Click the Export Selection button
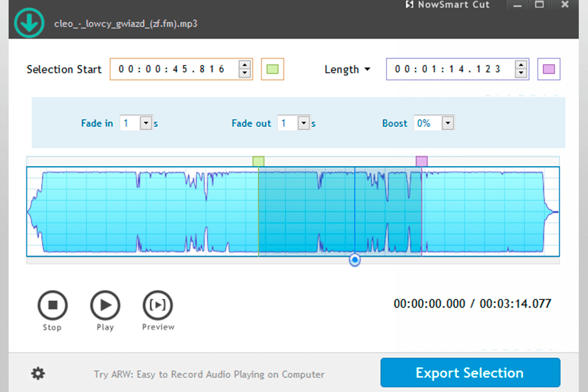Screen dimensions: 588x392 [x=470, y=372]
